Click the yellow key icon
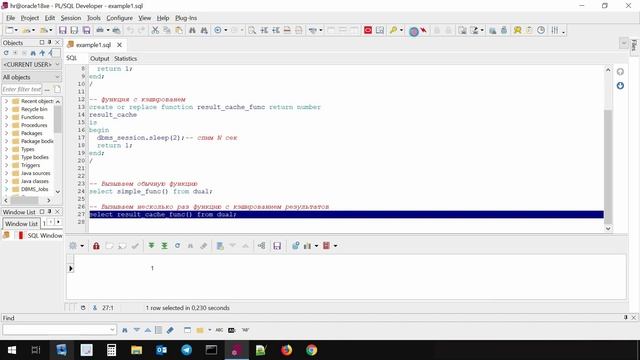 coord(393,30)
